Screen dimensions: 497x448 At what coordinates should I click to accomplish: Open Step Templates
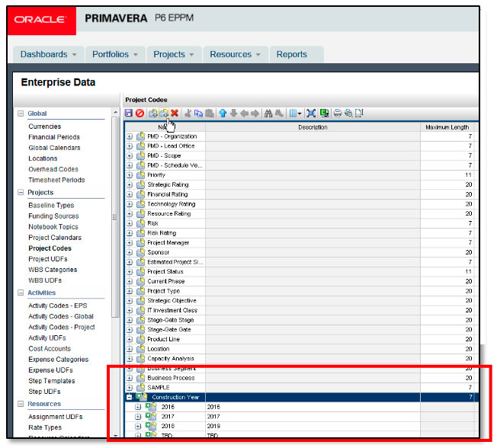pos(52,381)
